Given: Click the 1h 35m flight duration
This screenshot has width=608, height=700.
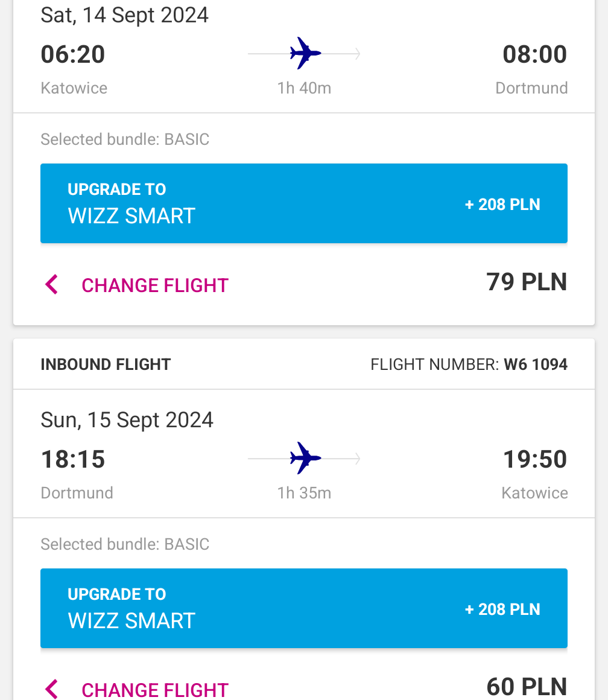Looking at the screenshot, I should point(304,493).
